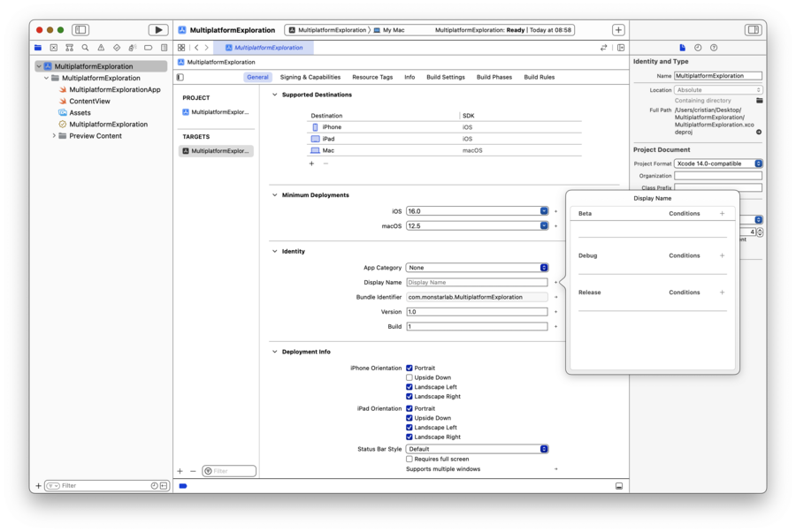Switch to Build Rules tab
This screenshot has height=532, width=796.
(540, 77)
